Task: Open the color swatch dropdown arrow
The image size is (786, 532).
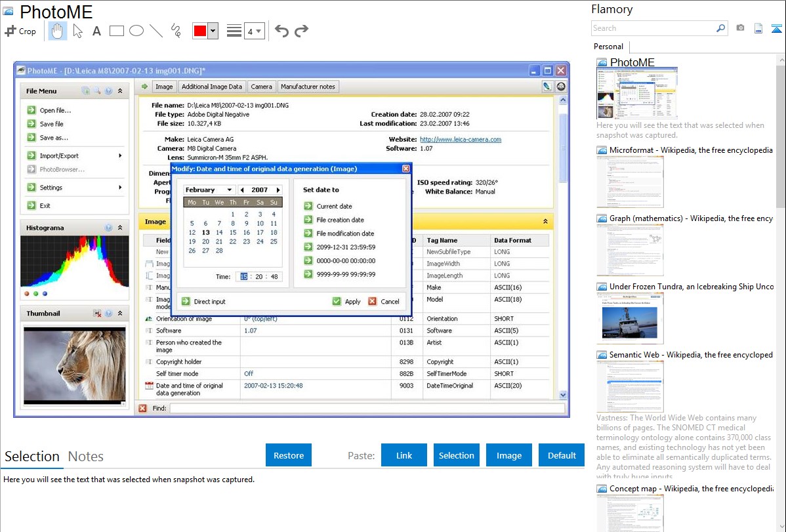Action: [x=213, y=31]
